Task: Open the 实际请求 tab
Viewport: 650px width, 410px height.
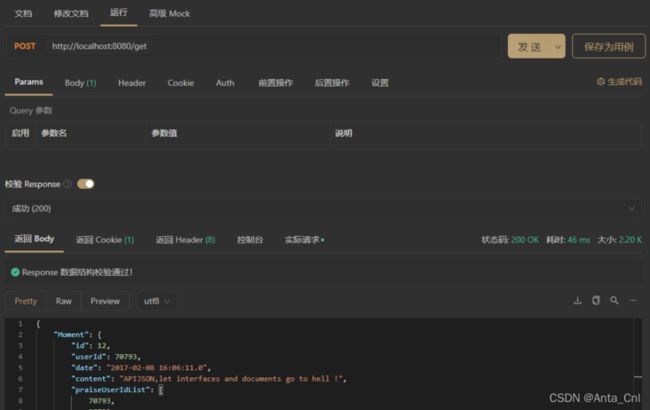Action: [304, 240]
